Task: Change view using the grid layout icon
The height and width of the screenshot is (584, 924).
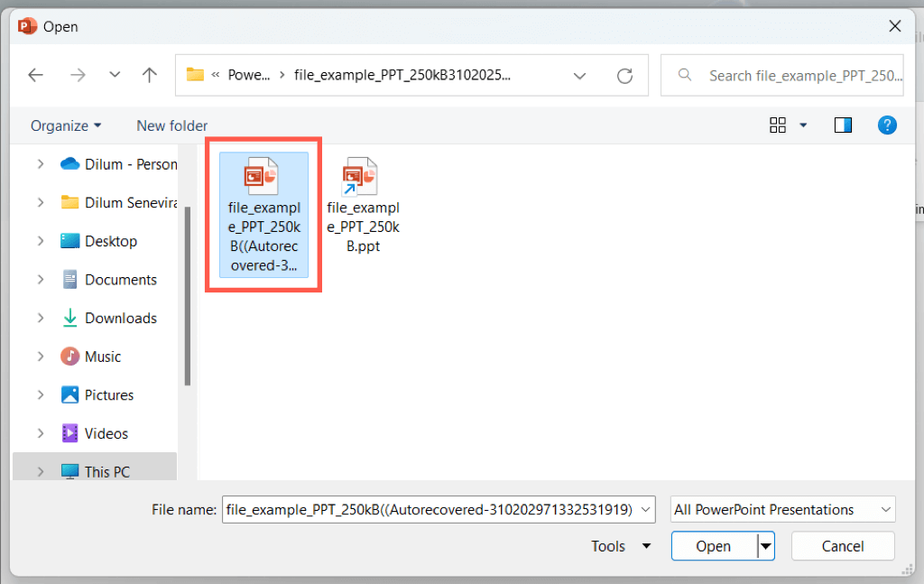Action: [x=777, y=125]
